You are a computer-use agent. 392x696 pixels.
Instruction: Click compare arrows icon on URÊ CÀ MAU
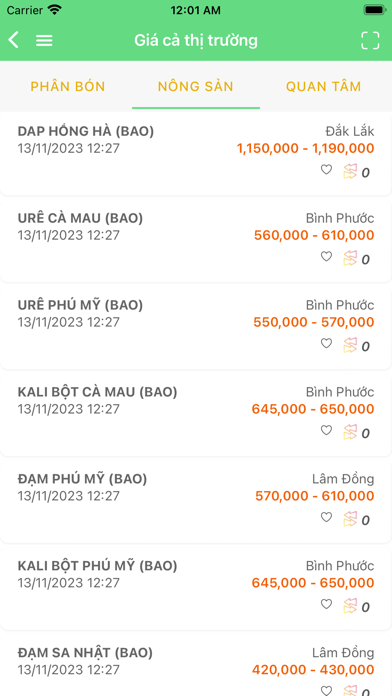(x=350, y=258)
